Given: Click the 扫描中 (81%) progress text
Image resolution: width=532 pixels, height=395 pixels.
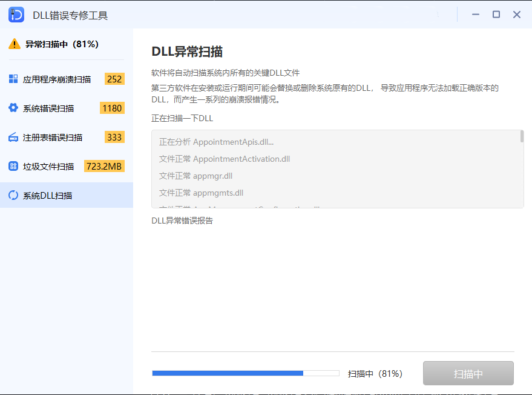Looking at the screenshot, I should click(375, 374).
